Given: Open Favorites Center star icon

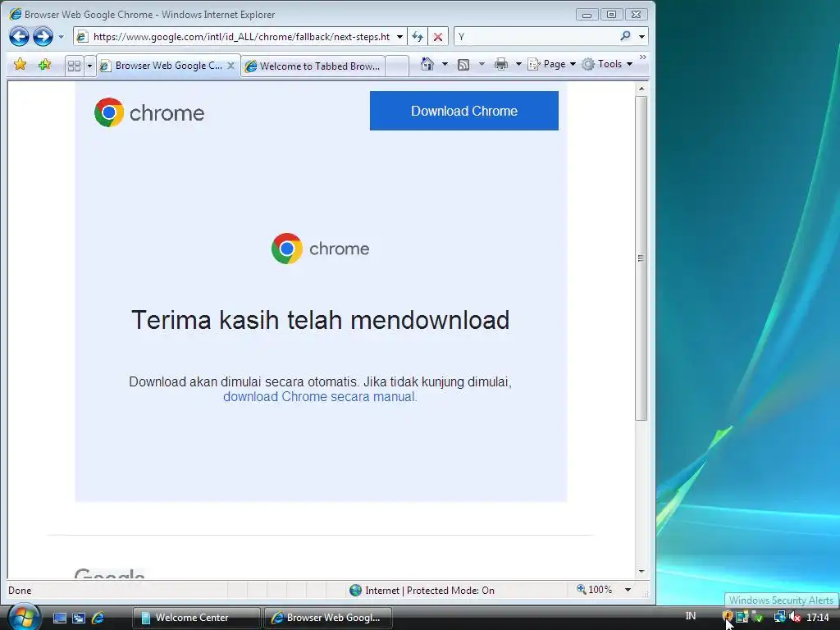Looking at the screenshot, I should tap(21, 65).
